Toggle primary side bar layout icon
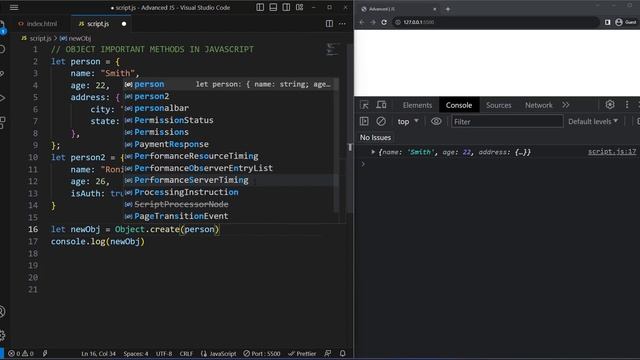 (260, 7)
